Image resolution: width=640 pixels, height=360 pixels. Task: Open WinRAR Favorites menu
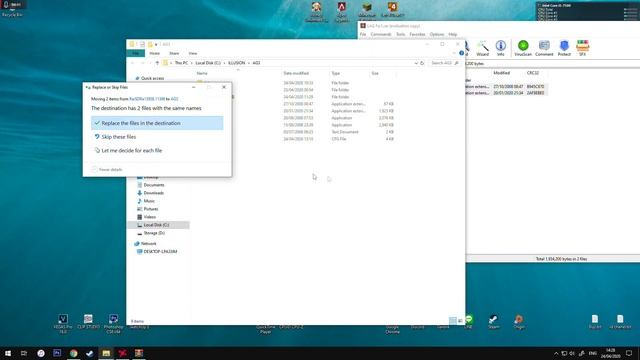417,35
